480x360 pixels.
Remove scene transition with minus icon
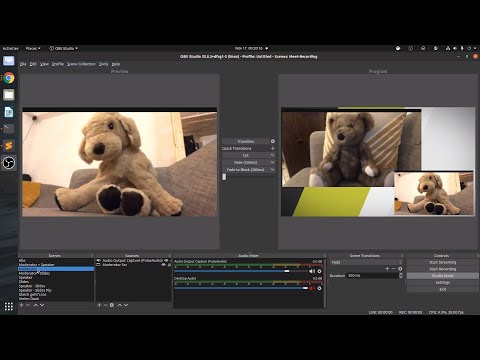[394, 269]
